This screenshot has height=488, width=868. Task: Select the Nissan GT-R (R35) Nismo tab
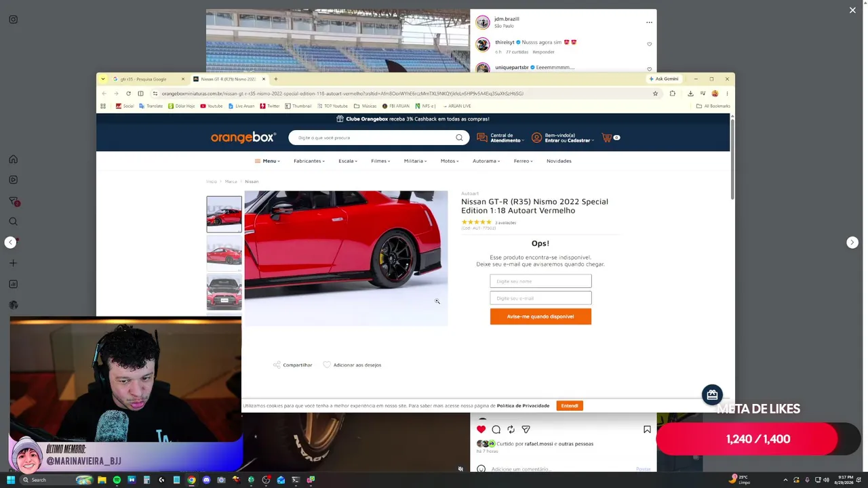229,79
